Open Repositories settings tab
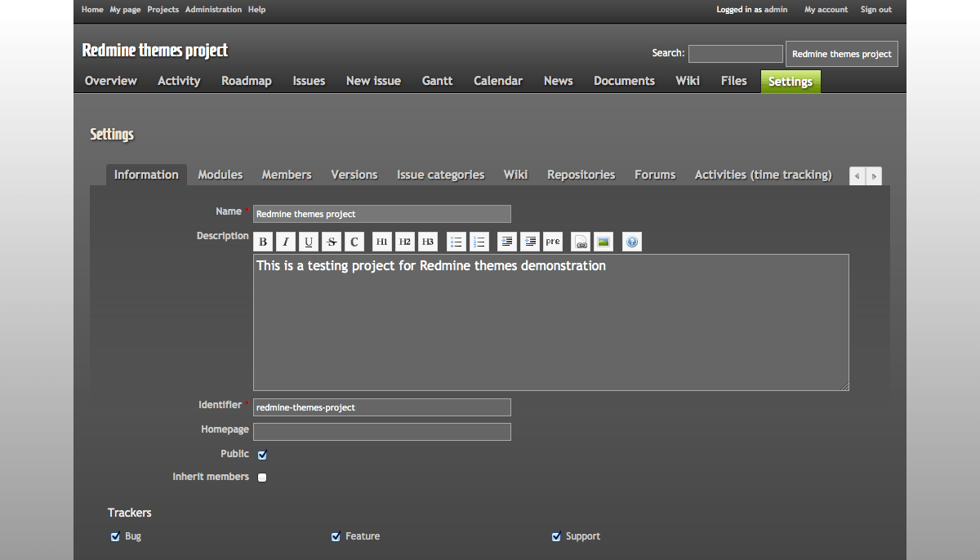This screenshot has width=980, height=560. click(581, 175)
